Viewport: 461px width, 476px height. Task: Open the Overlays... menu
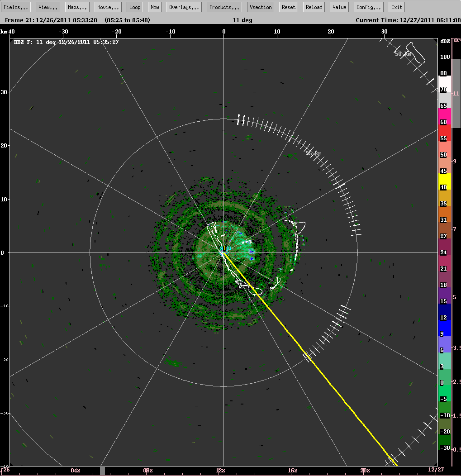pos(184,7)
